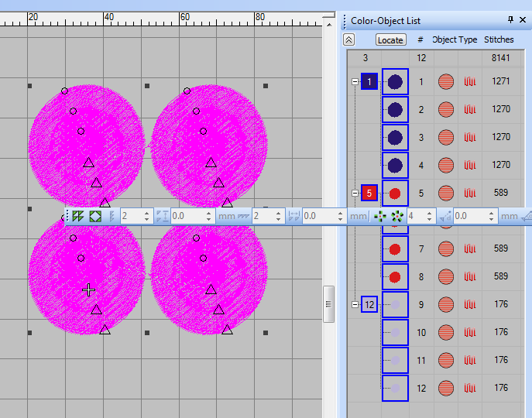Click the Object Type column header

(455, 39)
